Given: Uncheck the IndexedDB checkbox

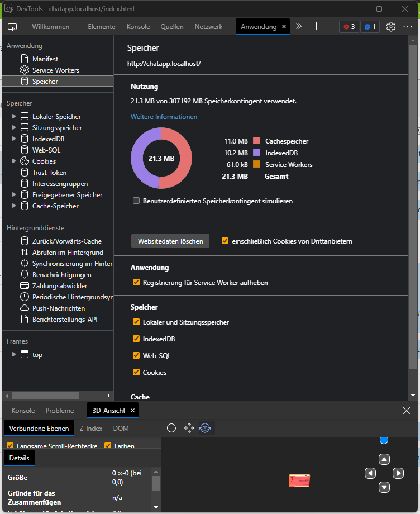Looking at the screenshot, I should [136, 339].
